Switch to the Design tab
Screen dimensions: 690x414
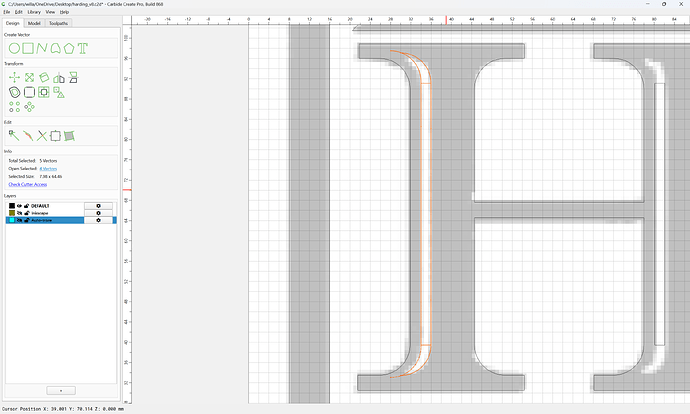(12, 23)
